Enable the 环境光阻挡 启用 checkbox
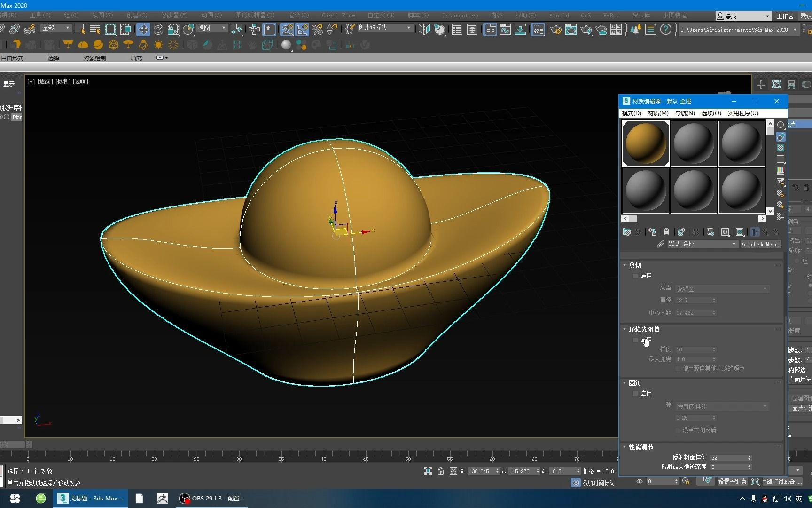This screenshot has height=508, width=812. tap(635, 341)
